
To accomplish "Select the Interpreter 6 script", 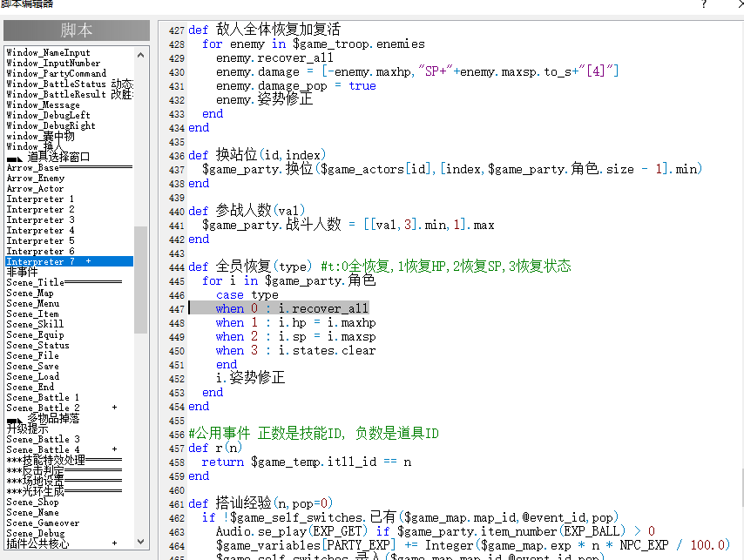I will [x=40, y=252].
